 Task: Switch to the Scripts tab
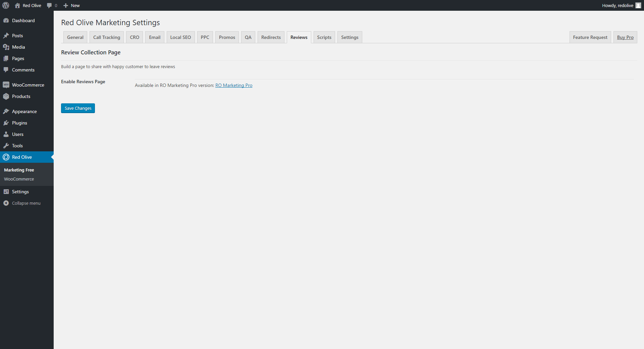324,37
